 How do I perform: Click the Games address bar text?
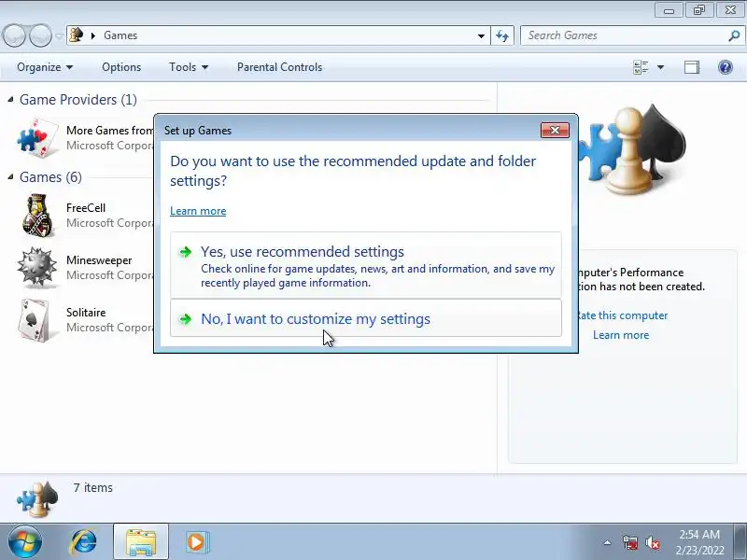tap(120, 35)
